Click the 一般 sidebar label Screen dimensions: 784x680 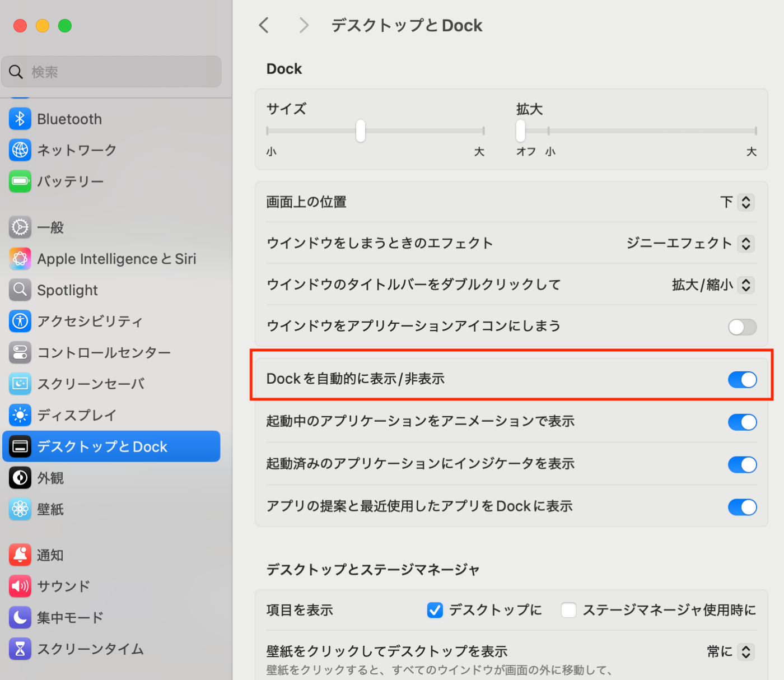pos(50,227)
